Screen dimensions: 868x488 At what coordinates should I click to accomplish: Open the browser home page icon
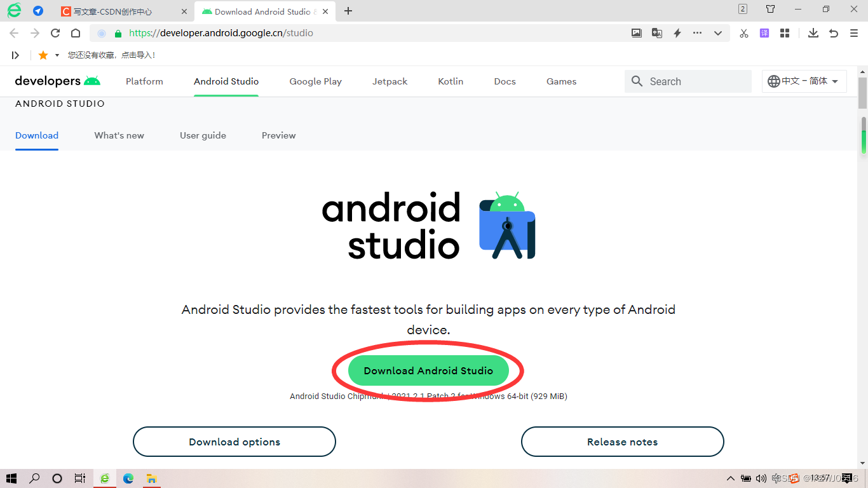pyautogui.click(x=76, y=33)
